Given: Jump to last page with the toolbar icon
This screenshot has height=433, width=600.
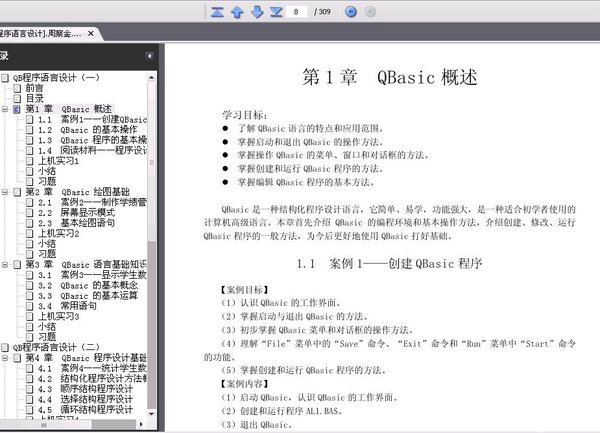Looking at the screenshot, I should pyautogui.click(x=276, y=12).
